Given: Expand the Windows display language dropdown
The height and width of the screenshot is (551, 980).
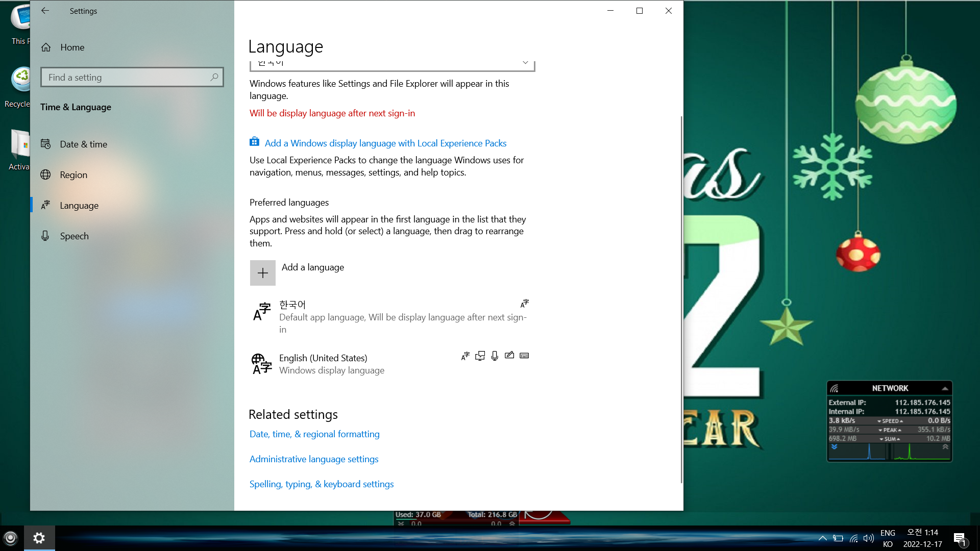Looking at the screenshot, I should coord(392,65).
